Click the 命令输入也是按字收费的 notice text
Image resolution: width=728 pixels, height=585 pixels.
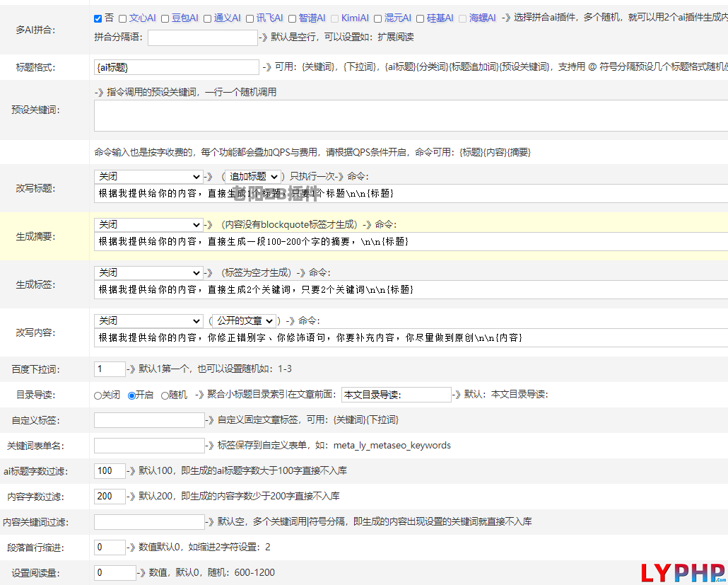[x=312, y=152]
